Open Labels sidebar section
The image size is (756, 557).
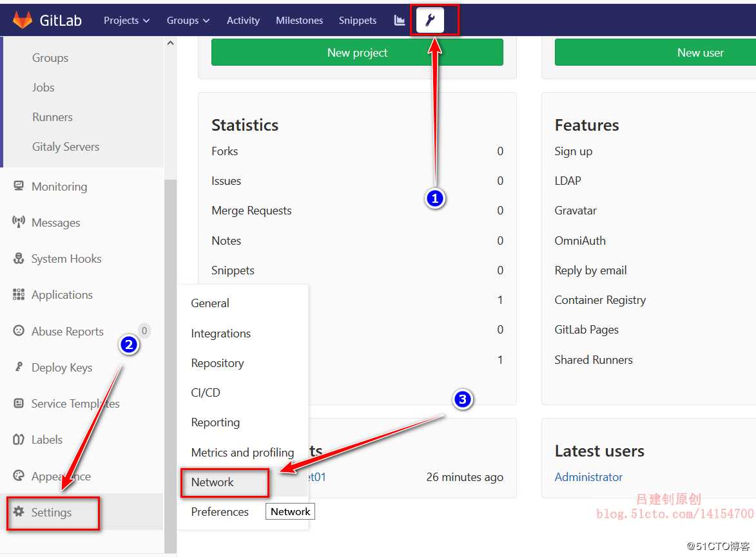pos(47,440)
